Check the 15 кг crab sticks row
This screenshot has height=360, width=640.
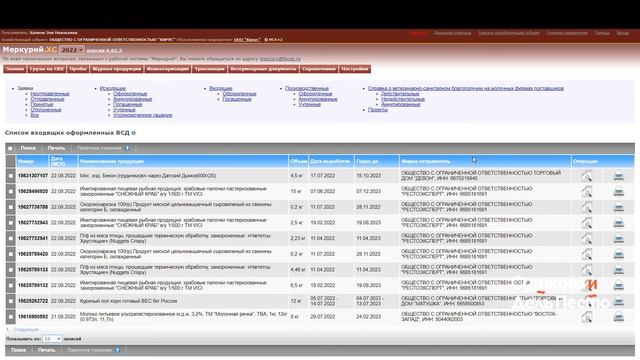[11, 191]
